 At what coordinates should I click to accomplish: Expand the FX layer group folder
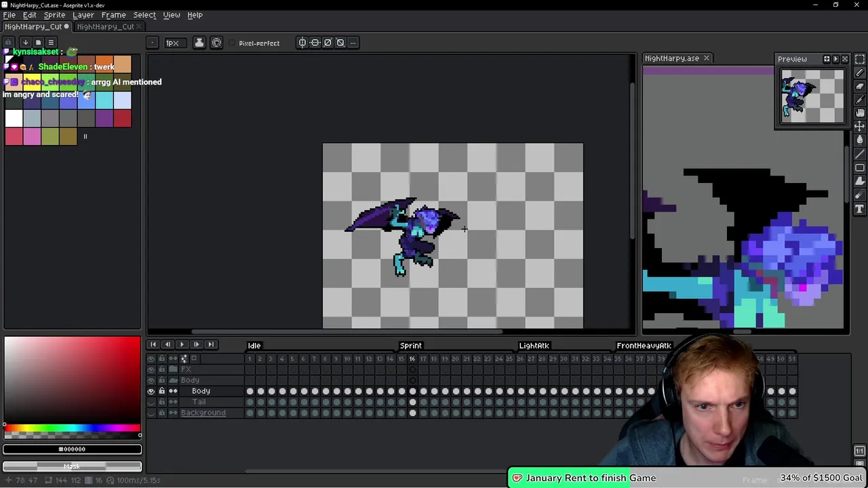tap(173, 369)
